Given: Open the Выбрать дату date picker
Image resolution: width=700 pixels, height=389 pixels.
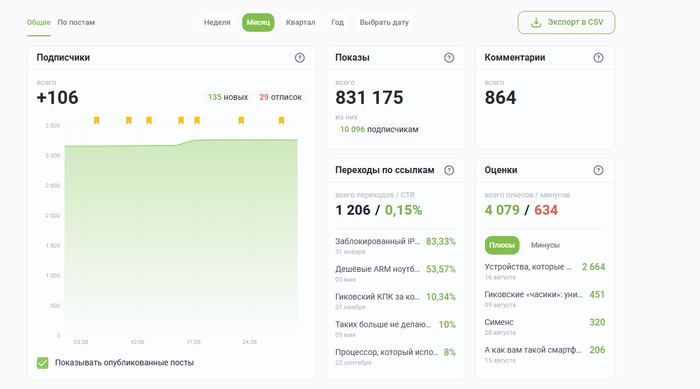Looking at the screenshot, I should 384,22.
